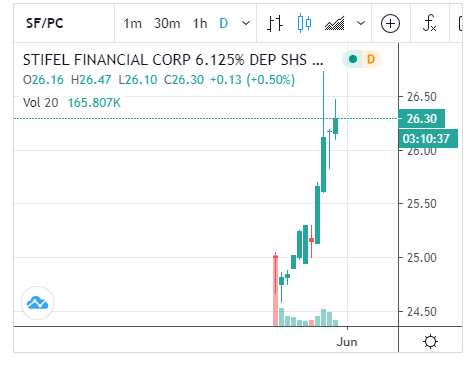The height and width of the screenshot is (369, 468).
Task: Select the 1h interval tab
Action: 200,24
